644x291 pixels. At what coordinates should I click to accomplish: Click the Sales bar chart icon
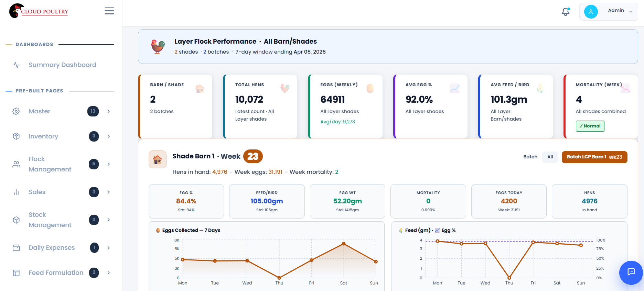pyautogui.click(x=16, y=192)
